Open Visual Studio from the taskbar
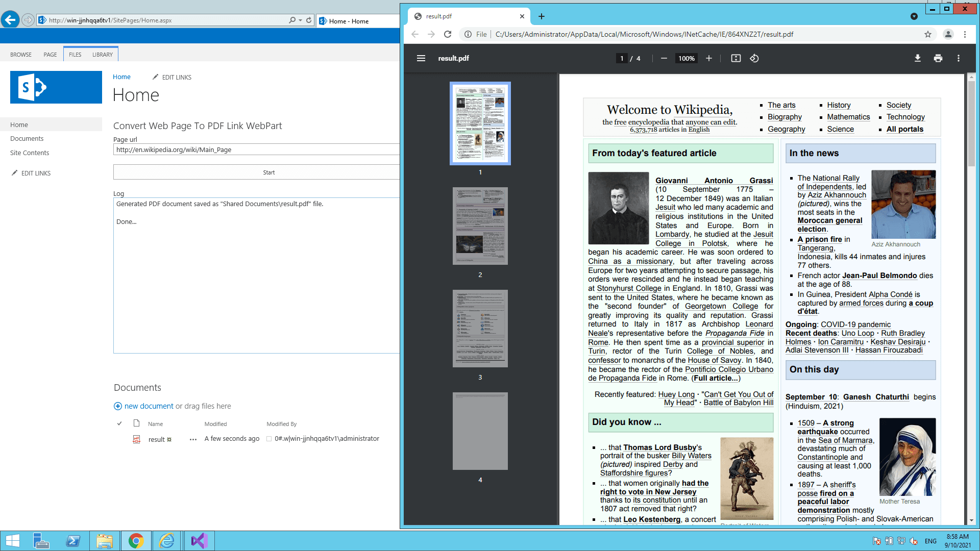 point(199,541)
